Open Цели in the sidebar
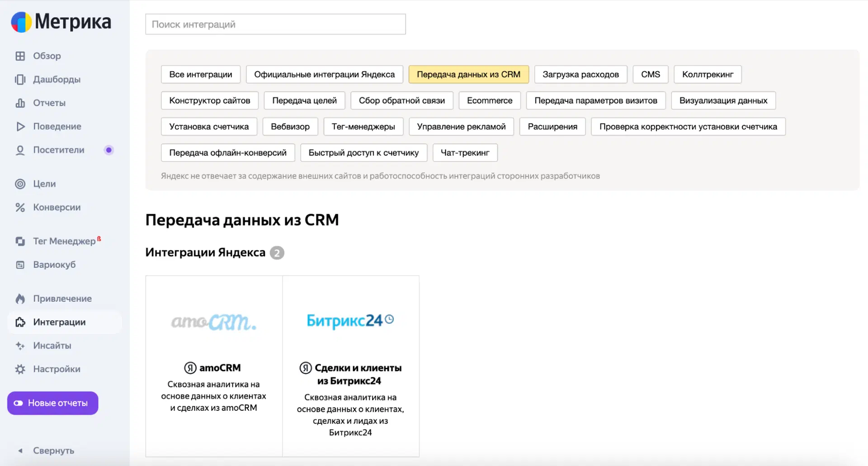 [44, 184]
